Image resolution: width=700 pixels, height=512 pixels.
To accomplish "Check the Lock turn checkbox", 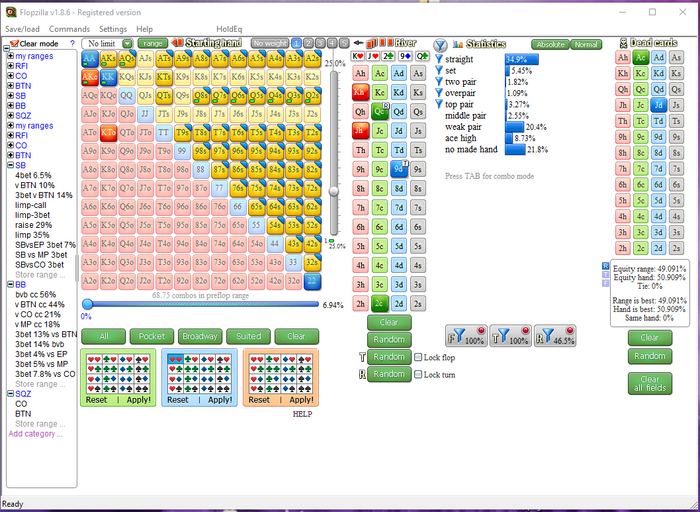I will point(418,375).
